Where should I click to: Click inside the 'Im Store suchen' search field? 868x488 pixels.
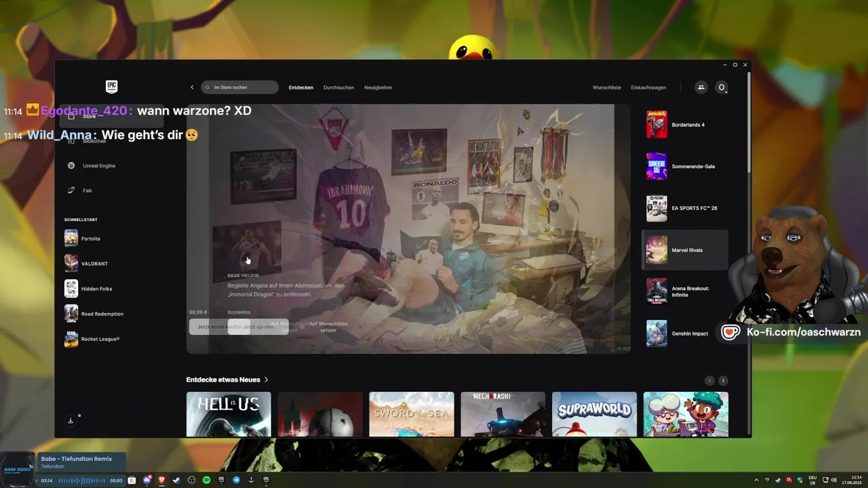click(x=240, y=87)
